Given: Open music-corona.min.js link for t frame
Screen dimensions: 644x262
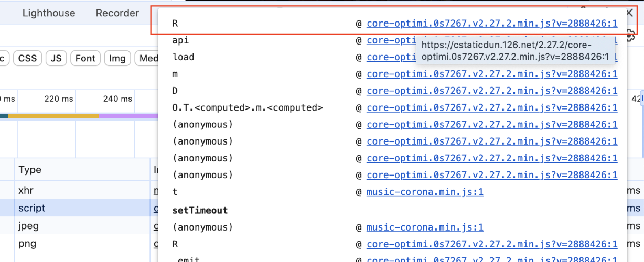Looking at the screenshot, I should 424,192.
